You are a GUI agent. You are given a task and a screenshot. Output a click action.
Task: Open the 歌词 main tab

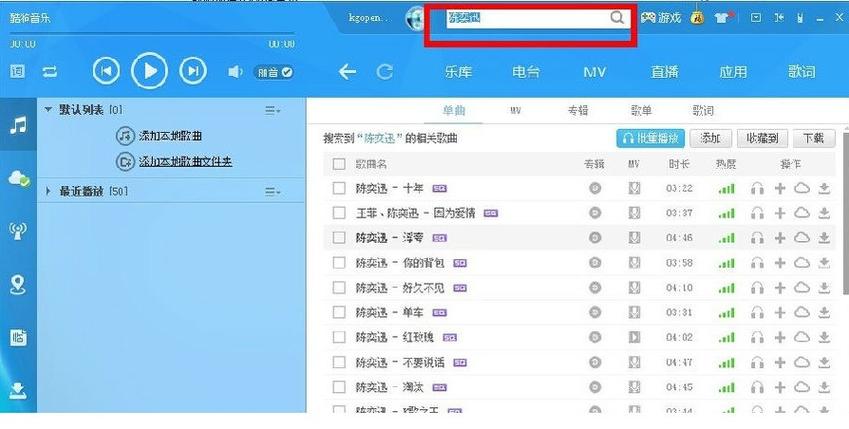tap(801, 72)
